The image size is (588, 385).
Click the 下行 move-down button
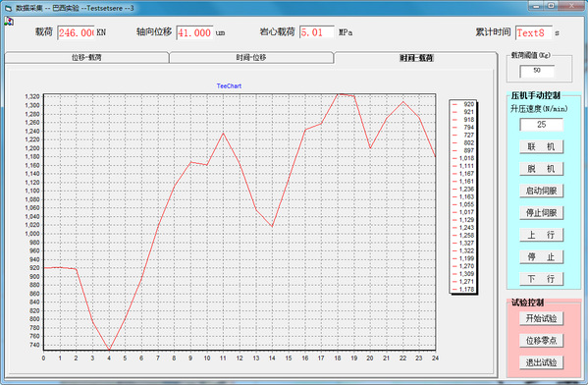(x=541, y=279)
